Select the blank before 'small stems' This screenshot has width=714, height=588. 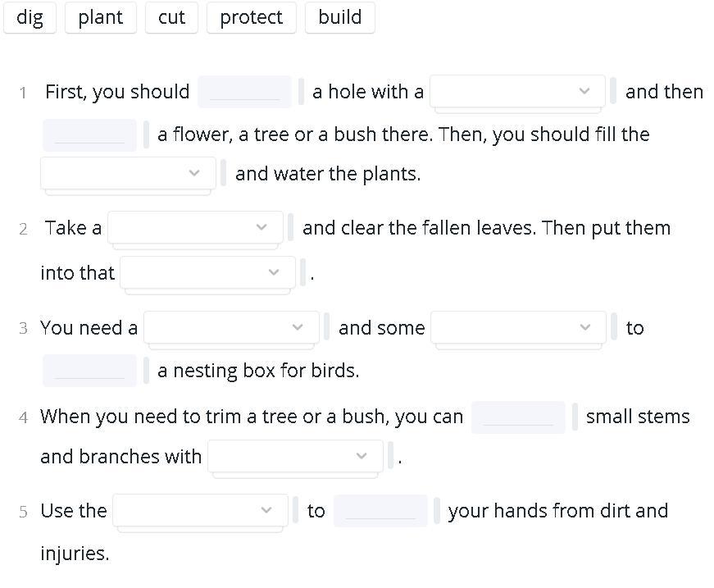click(518, 417)
